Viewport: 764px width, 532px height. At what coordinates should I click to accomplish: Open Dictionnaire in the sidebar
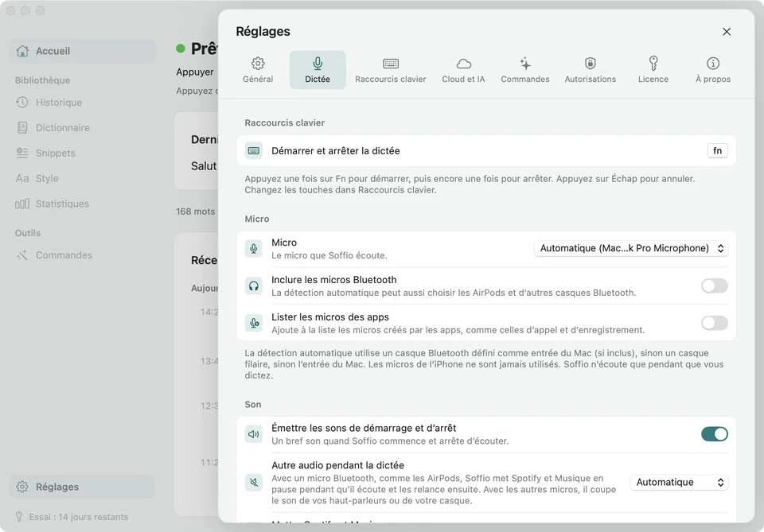[x=82, y=128]
